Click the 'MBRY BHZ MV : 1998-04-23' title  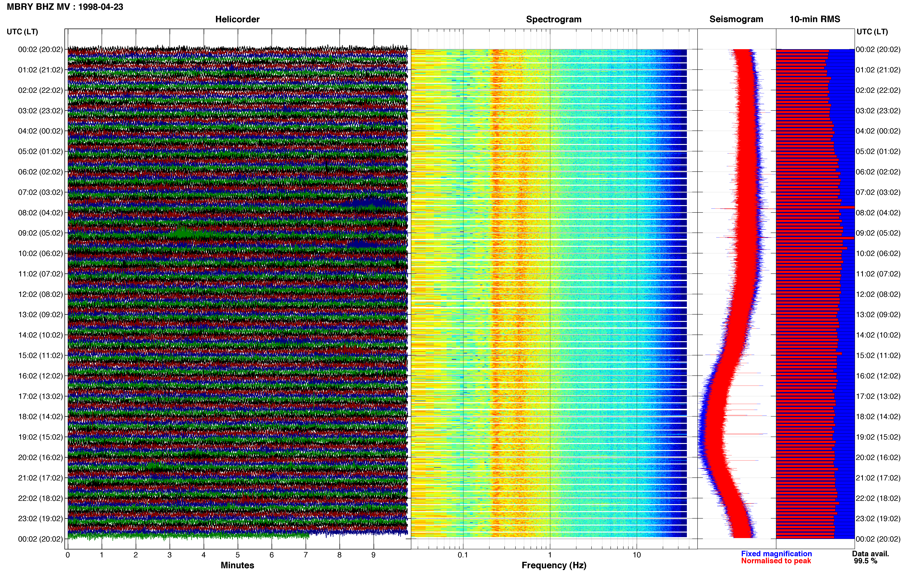[65, 7]
